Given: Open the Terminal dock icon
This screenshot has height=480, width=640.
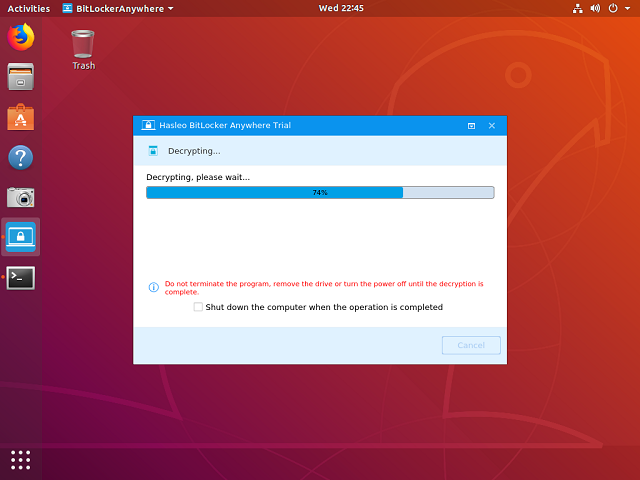Looking at the screenshot, I should pyautogui.click(x=21, y=278).
